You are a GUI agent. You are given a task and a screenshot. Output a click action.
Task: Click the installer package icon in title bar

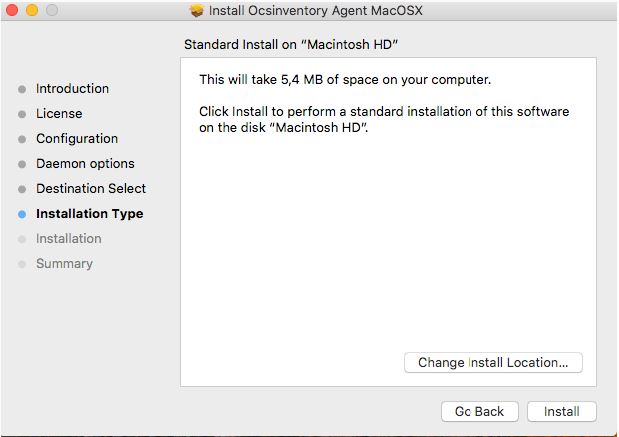click(197, 11)
